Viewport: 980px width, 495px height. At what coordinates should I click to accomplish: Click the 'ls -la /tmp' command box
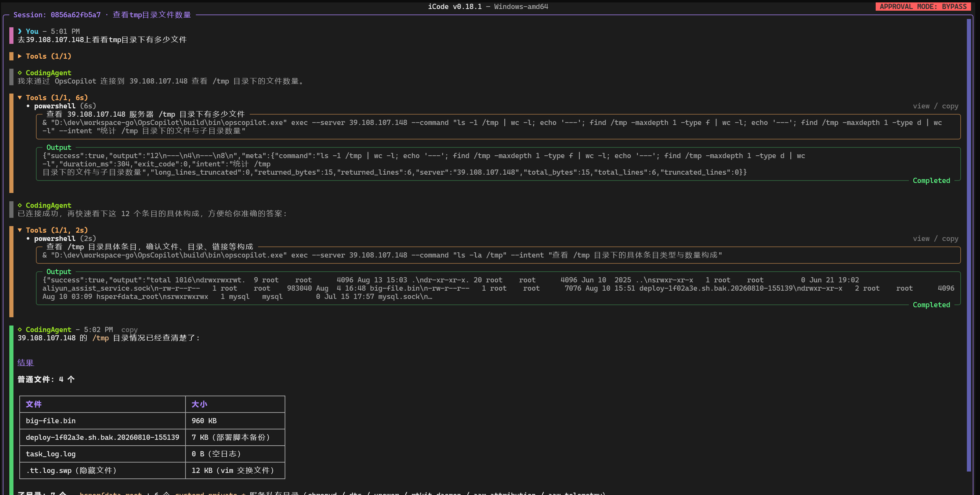click(x=498, y=255)
